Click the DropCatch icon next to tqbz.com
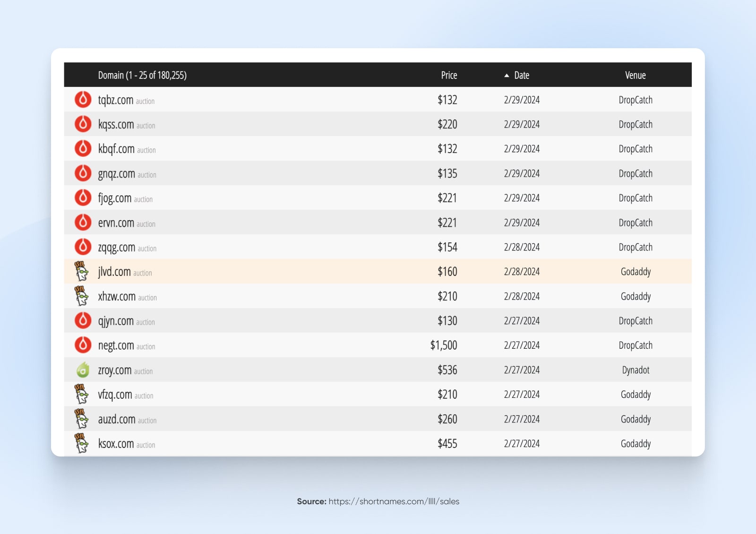756x534 pixels. tap(83, 100)
